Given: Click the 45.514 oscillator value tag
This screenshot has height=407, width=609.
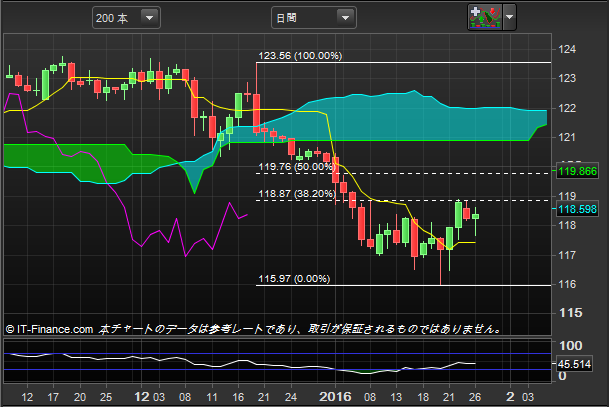Looking at the screenshot, I should (574, 364).
